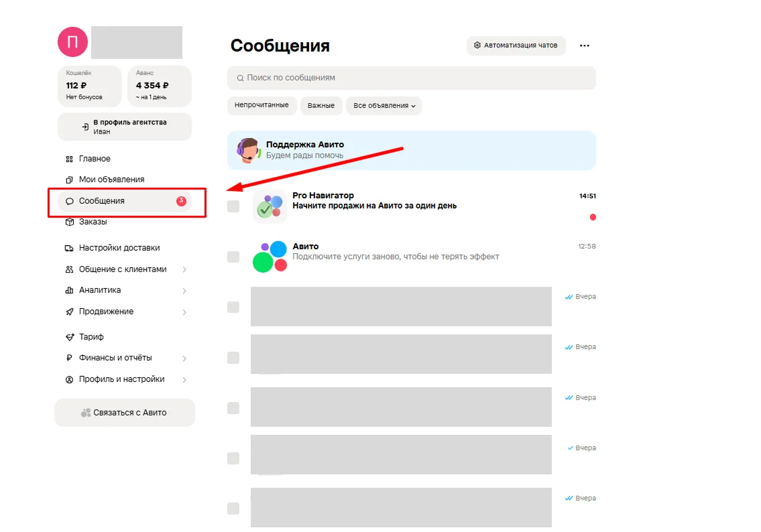
Task: Click the login arrow icon in В профиль агентства
Action: point(85,127)
